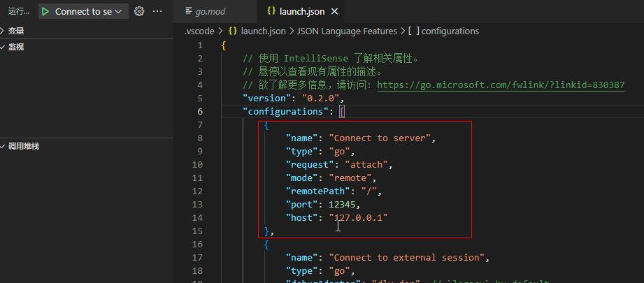Click the "127.0.0.1" host value
The height and width of the screenshot is (283, 644).
(x=359, y=218)
